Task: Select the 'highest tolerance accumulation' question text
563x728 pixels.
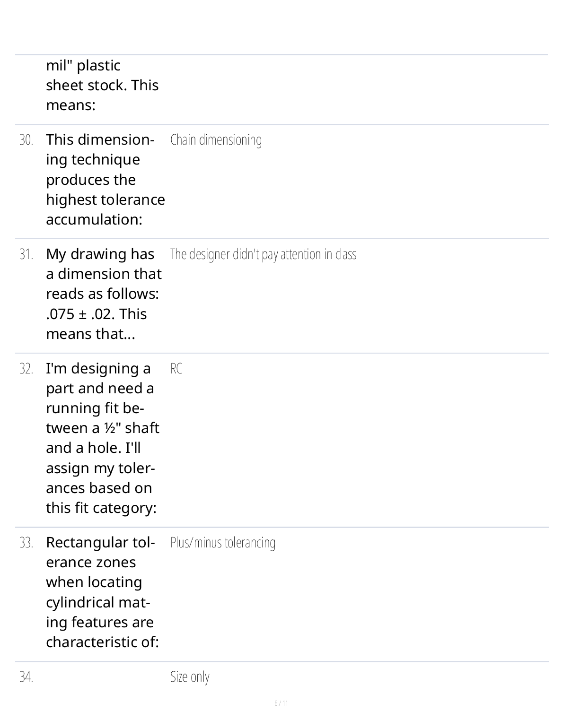Action: pyautogui.click(x=105, y=200)
